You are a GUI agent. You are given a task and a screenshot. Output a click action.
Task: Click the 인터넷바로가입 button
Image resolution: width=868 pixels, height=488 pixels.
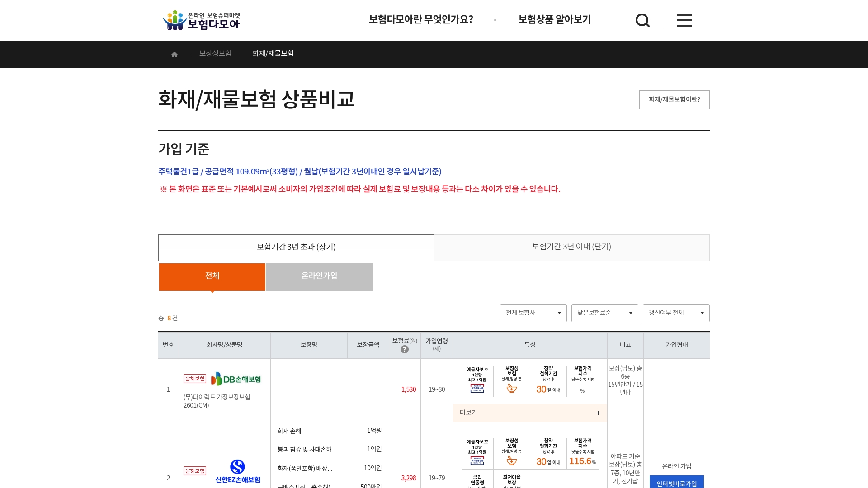click(676, 483)
